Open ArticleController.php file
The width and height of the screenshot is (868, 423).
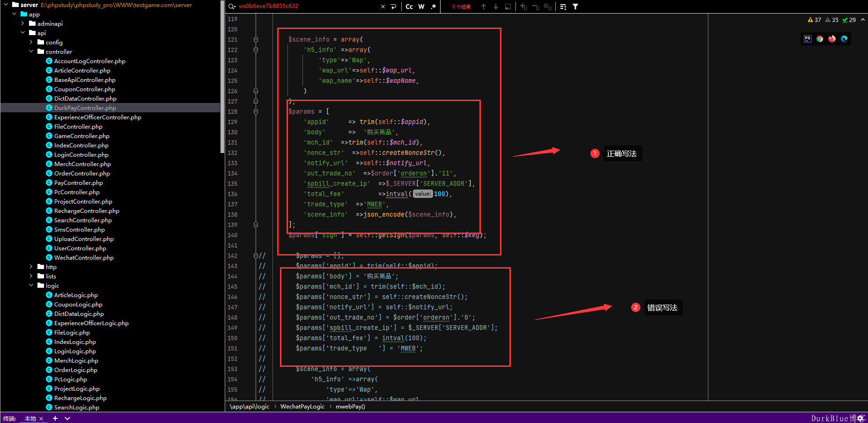click(x=82, y=70)
